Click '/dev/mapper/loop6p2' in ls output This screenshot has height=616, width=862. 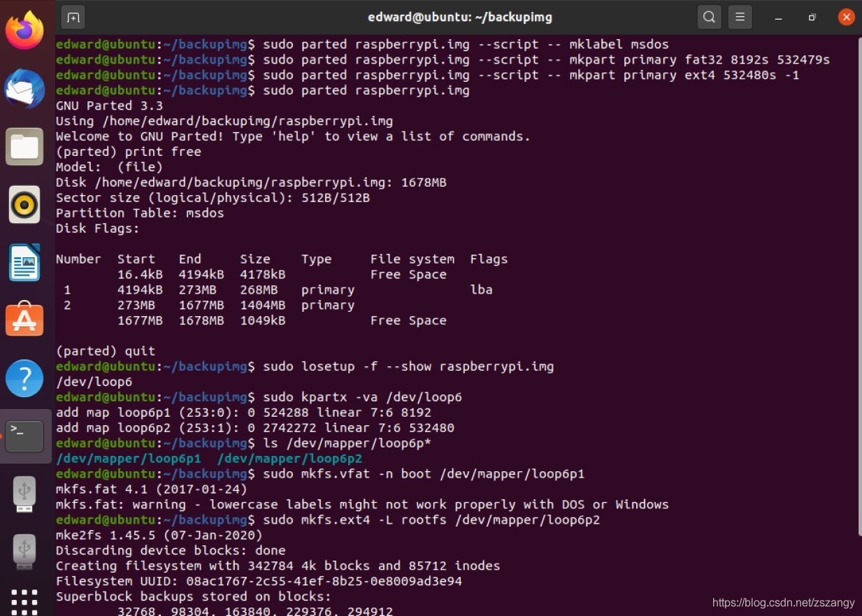click(290, 459)
